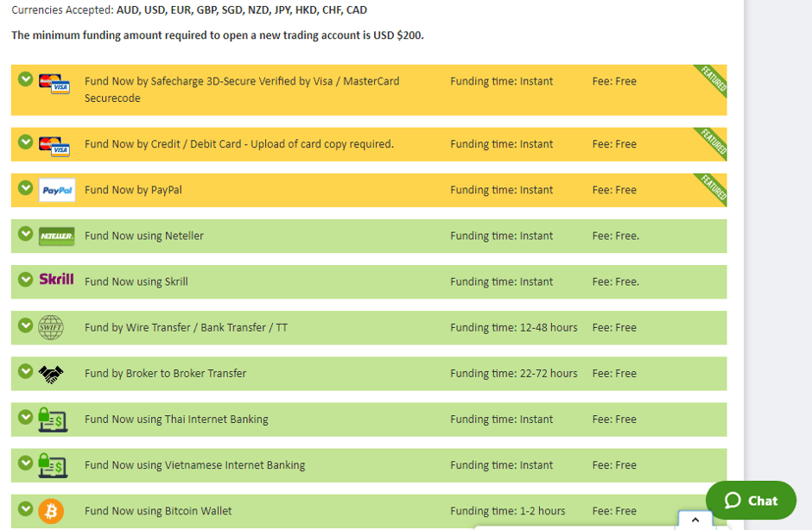Click the SWIFT globe icon

coord(51,328)
